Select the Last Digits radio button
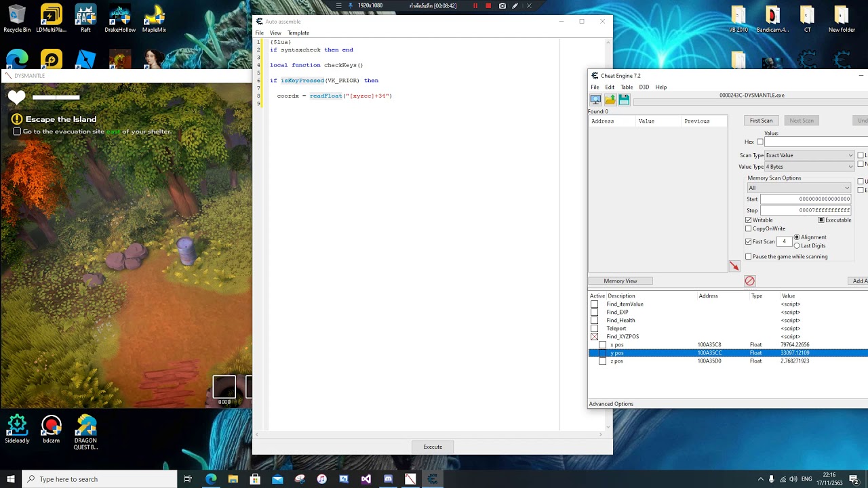The height and width of the screenshot is (488, 868). [x=797, y=245]
